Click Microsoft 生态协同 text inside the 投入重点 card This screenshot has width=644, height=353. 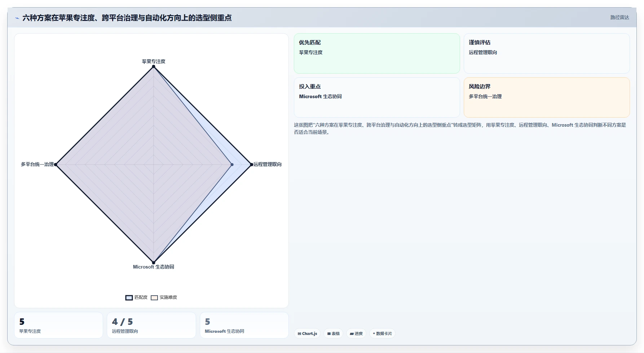pos(320,96)
